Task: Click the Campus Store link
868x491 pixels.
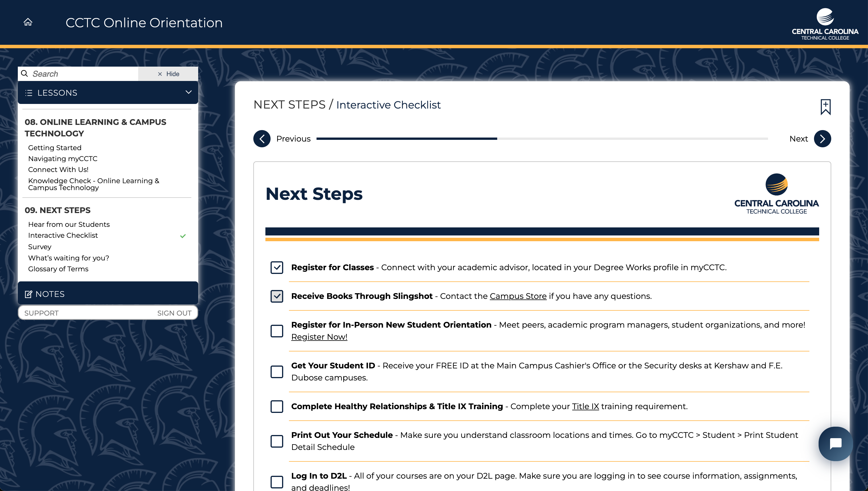Action: click(x=518, y=296)
